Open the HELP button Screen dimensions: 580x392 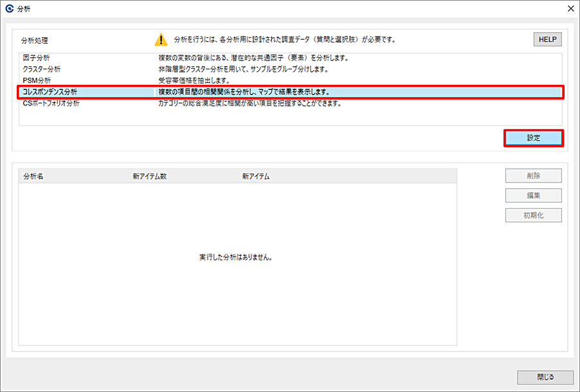tap(547, 40)
